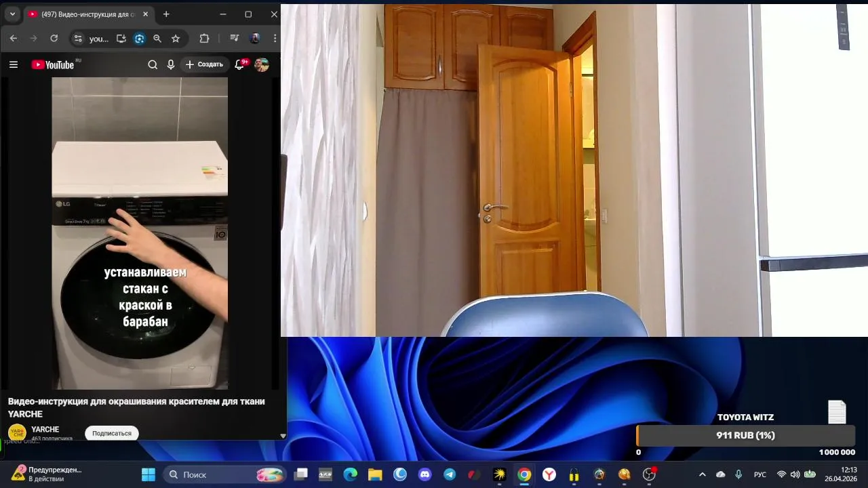The image size is (868, 488).
Task: Open Discord from the taskbar
Action: 425,474
